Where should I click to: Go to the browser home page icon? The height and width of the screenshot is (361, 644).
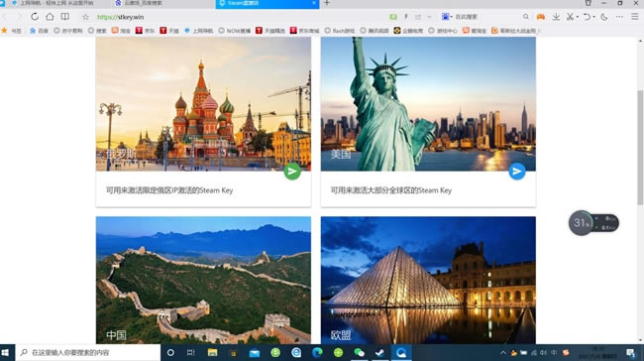[50, 17]
